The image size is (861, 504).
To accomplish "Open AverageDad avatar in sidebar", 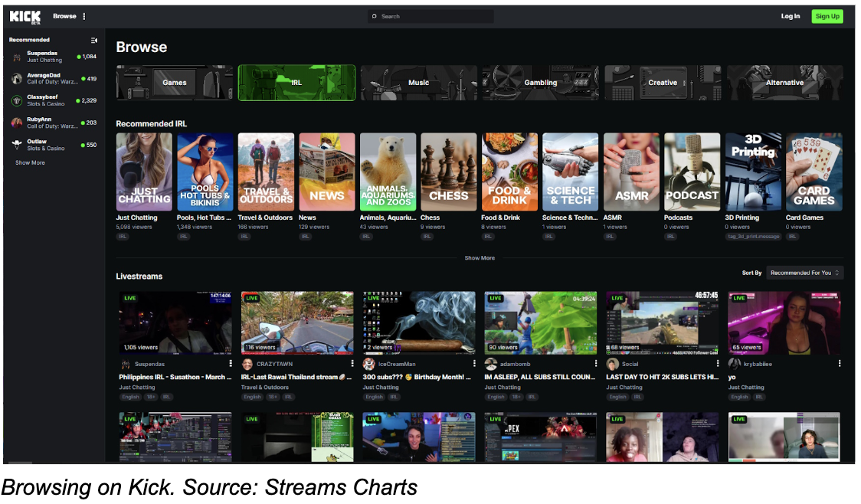I will coord(17,78).
